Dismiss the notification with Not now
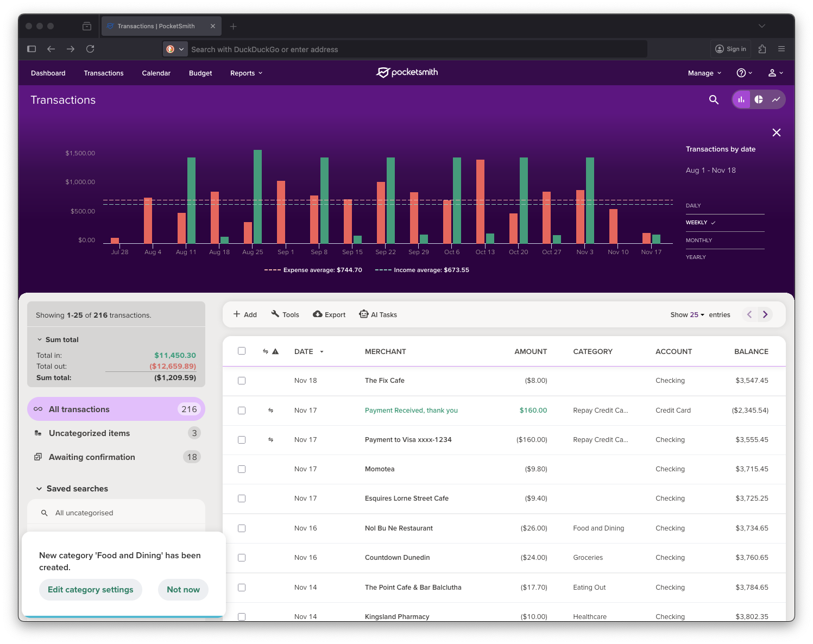Viewport: 813px width, 644px height. coord(183,590)
